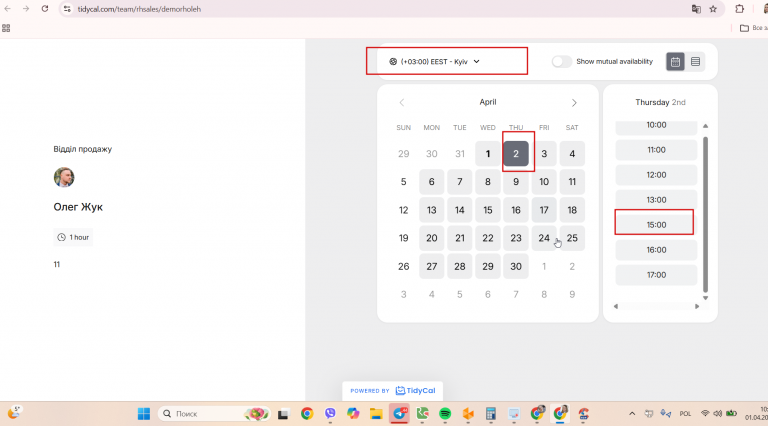Open Telegram from taskbar
Viewport: 768px width, 426px height.
399,414
